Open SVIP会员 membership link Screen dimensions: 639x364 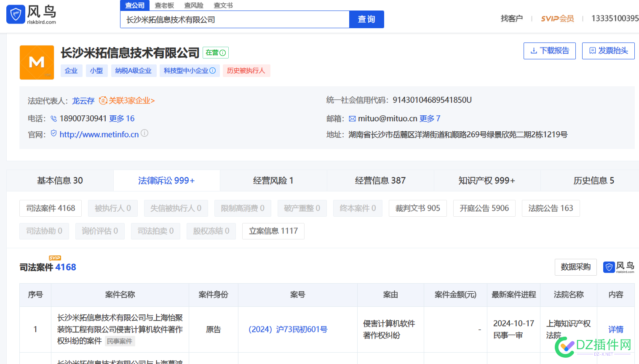(x=557, y=19)
